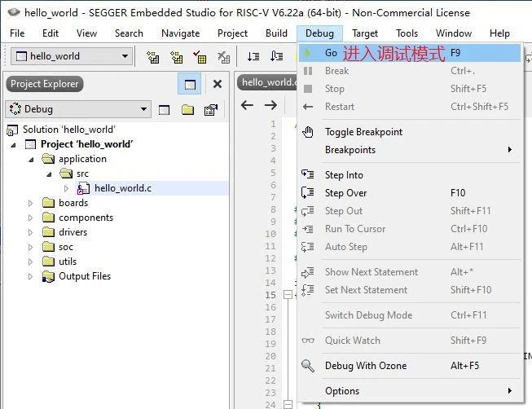Screen dimensions: 532x409
Task: Toggle the Project Explorer dock window icon
Action: tap(190, 84)
